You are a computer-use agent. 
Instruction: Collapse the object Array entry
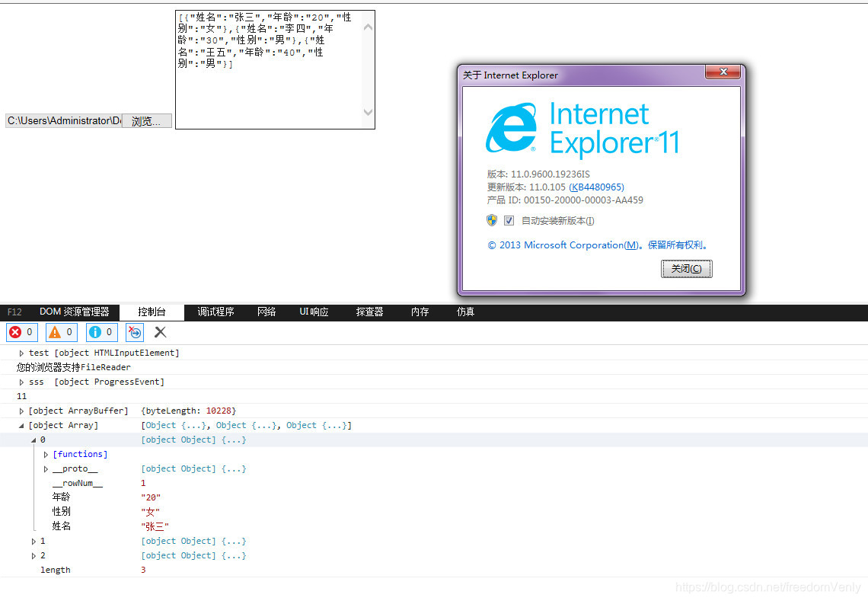pos(21,425)
